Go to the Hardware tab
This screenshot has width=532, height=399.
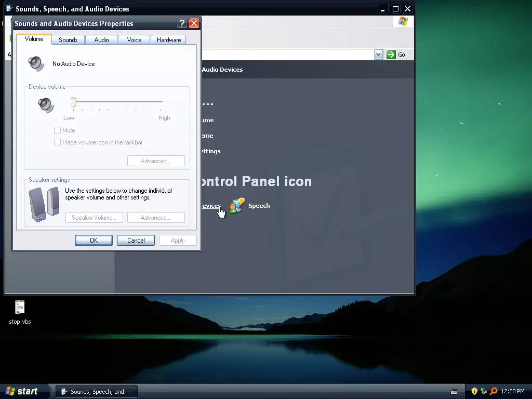[x=169, y=39]
